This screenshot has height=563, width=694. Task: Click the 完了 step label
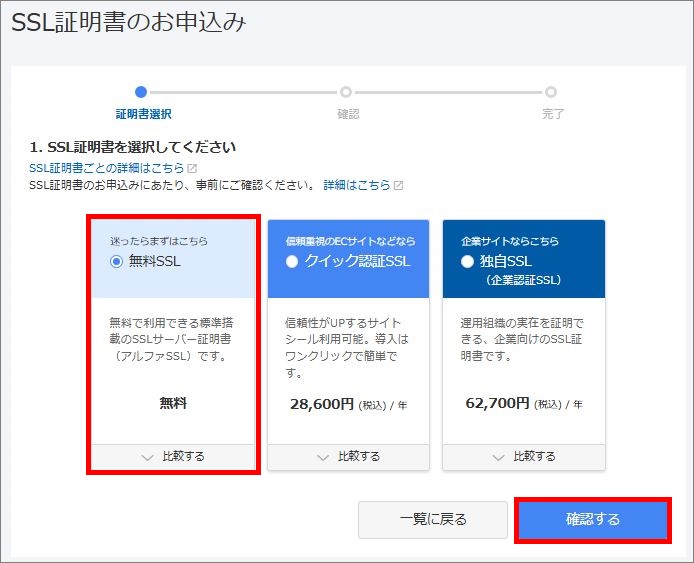click(553, 114)
